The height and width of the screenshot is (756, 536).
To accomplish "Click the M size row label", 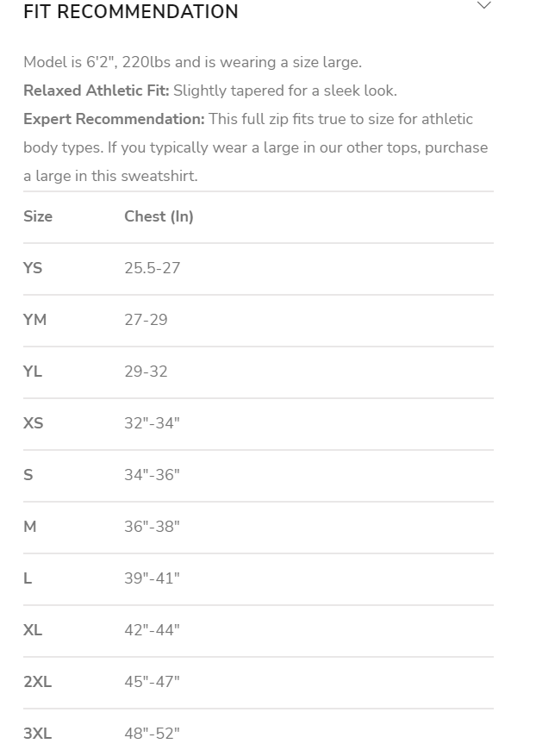I will [30, 527].
